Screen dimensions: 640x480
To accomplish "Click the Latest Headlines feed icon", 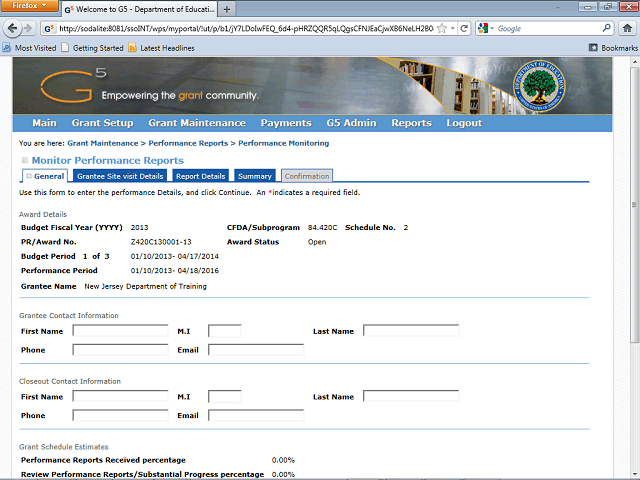I will click(x=132, y=48).
